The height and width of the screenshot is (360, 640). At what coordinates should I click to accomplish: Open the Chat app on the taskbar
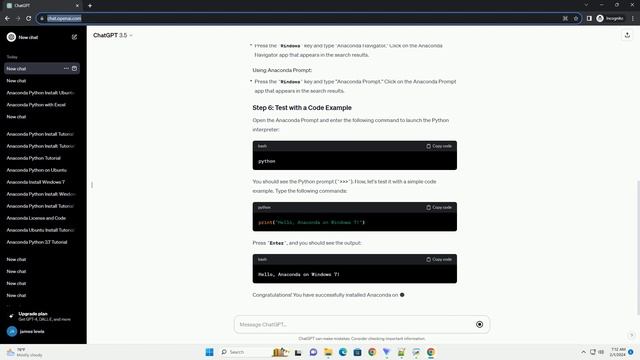tap(313, 352)
